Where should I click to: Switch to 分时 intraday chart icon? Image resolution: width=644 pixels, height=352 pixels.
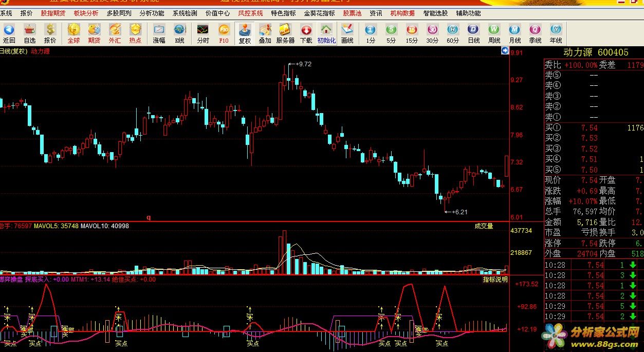203,33
